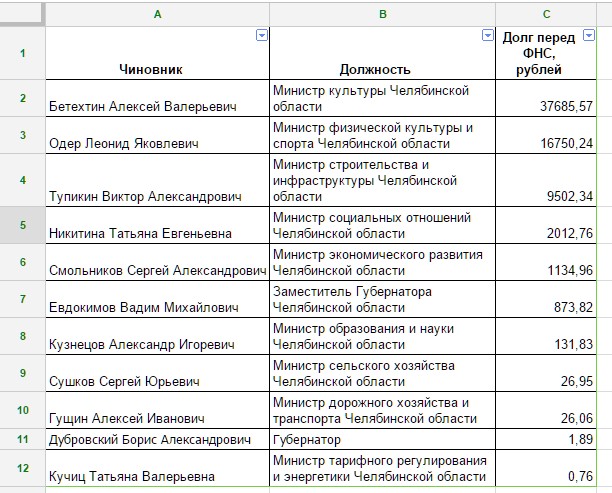The height and width of the screenshot is (493, 612).
Task: Click row 2 header number
Action: click(x=22, y=98)
